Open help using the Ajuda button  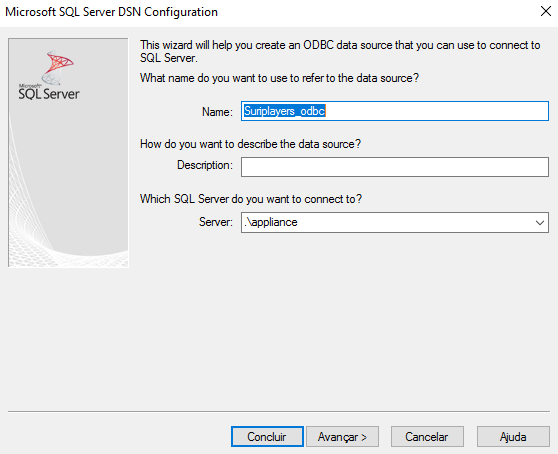pyautogui.click(x=513, y=437)
